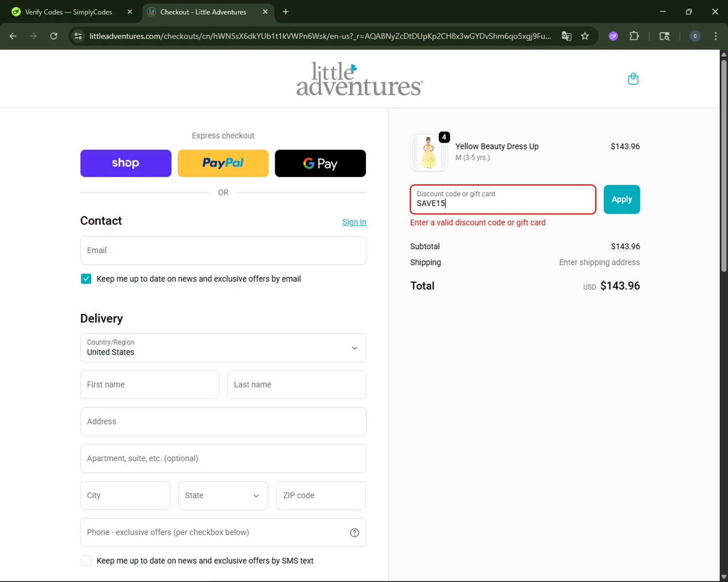Viewport: 728px width, 582px height.
Task: Apply the discount code
Action: (622, 199)
